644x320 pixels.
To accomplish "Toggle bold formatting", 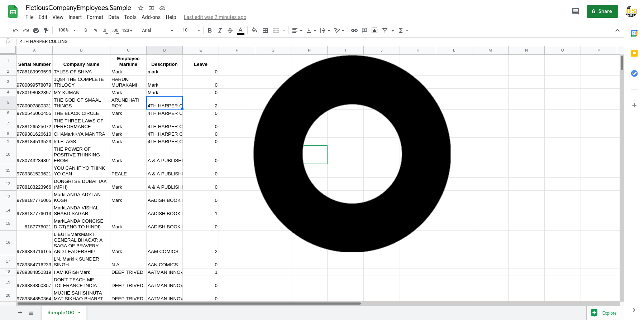I will 210,30.
